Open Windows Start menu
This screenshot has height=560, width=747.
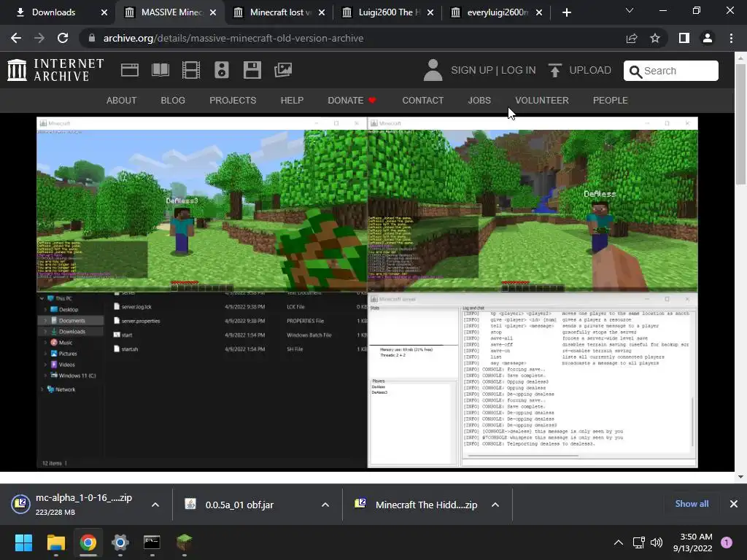(23, 542)
